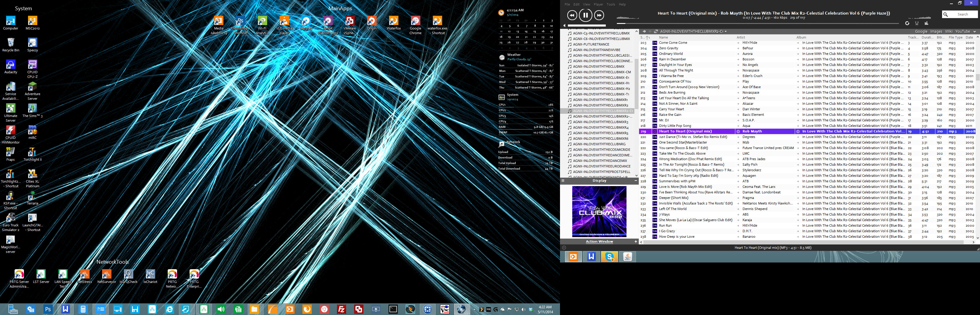Open the Java app on second taskbar
This screenshot has width=980, height=315.
627,257
